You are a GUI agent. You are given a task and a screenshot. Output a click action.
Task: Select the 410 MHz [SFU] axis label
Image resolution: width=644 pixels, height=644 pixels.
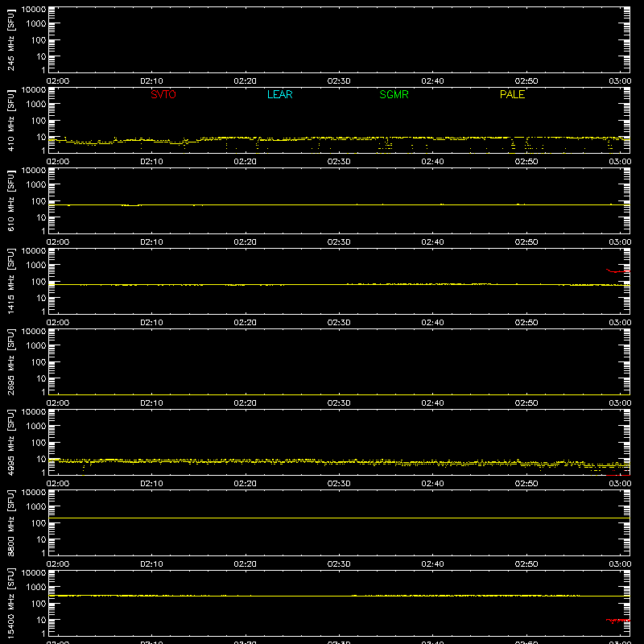(x=11, y=120)
